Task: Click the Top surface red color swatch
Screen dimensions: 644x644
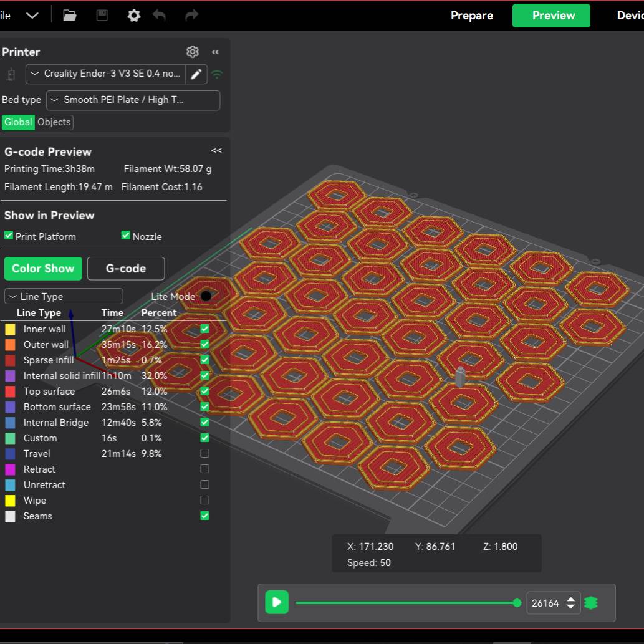Action: [x=10, y=392]
